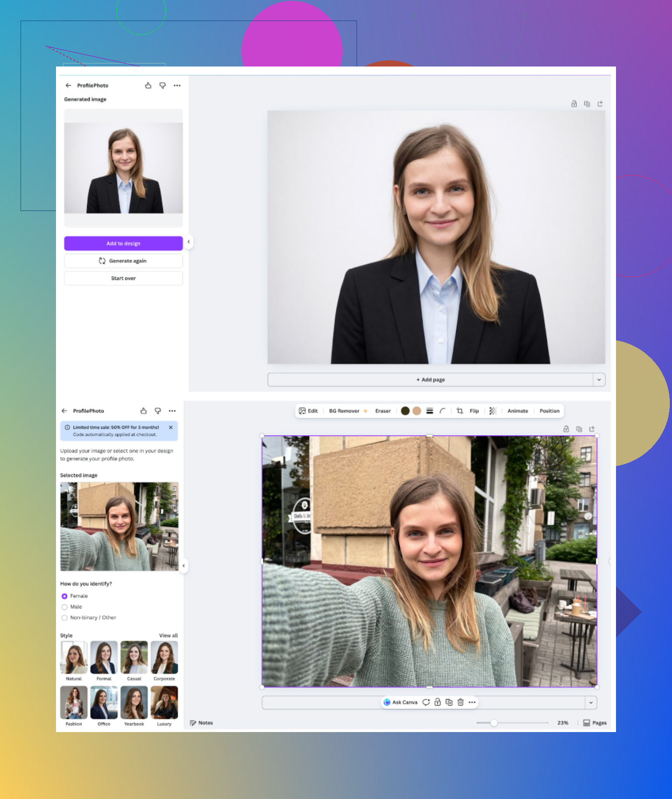Expand the dropdown arrow beside Add page
This screenshot has height=799, width=672.
click(x=599, y=380)
